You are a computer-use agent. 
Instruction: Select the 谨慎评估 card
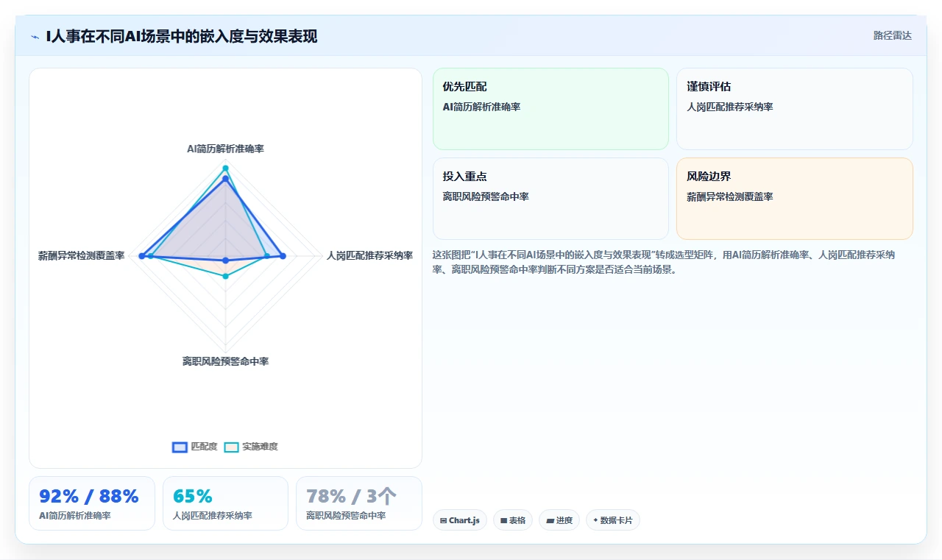(x=795, y=109)
